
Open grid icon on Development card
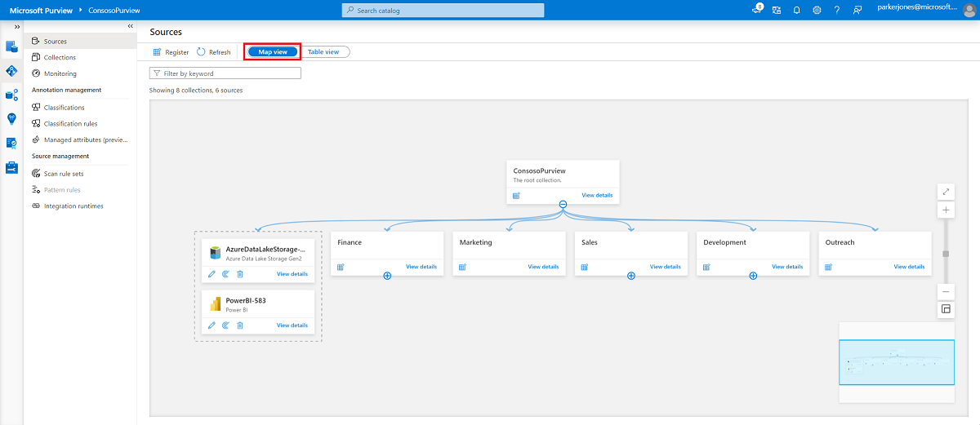pos(706,267)
